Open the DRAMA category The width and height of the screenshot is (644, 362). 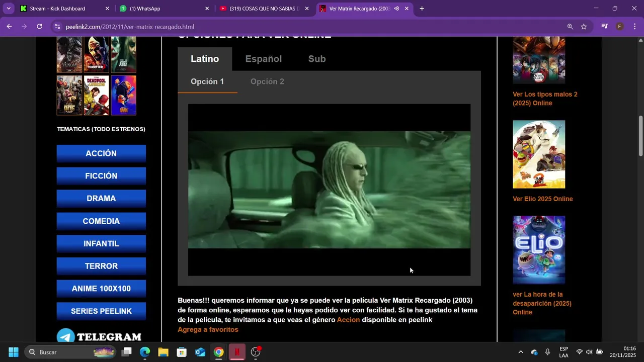pyautogui.click(x=101, y=199)
